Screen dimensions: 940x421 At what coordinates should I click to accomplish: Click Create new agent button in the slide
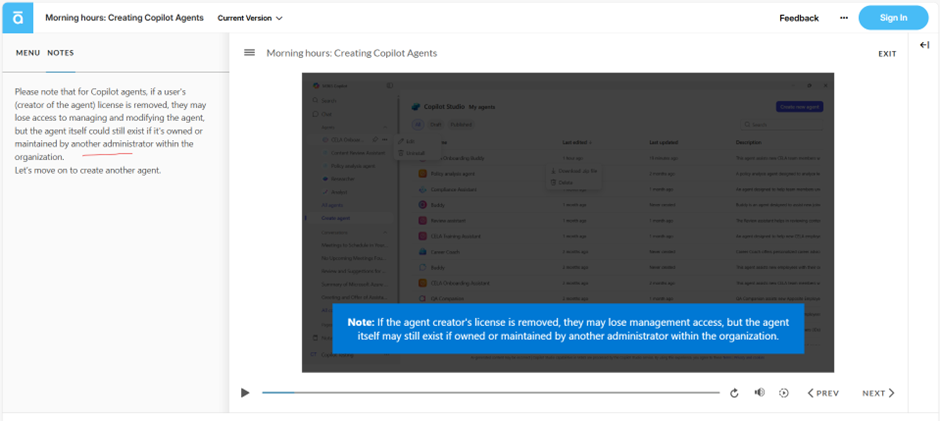800,107
